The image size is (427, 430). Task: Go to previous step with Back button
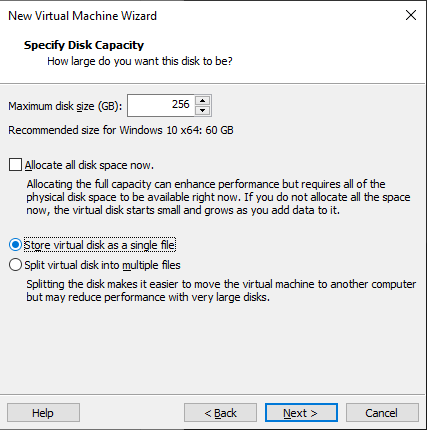[x=220, y=413]
